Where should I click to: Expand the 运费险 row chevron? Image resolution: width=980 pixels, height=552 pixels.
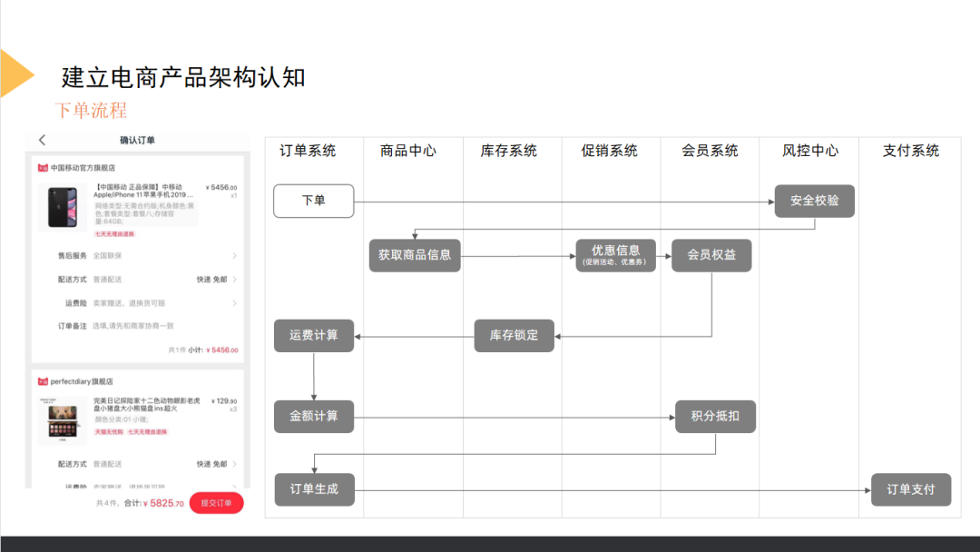[x=235, y=303]
